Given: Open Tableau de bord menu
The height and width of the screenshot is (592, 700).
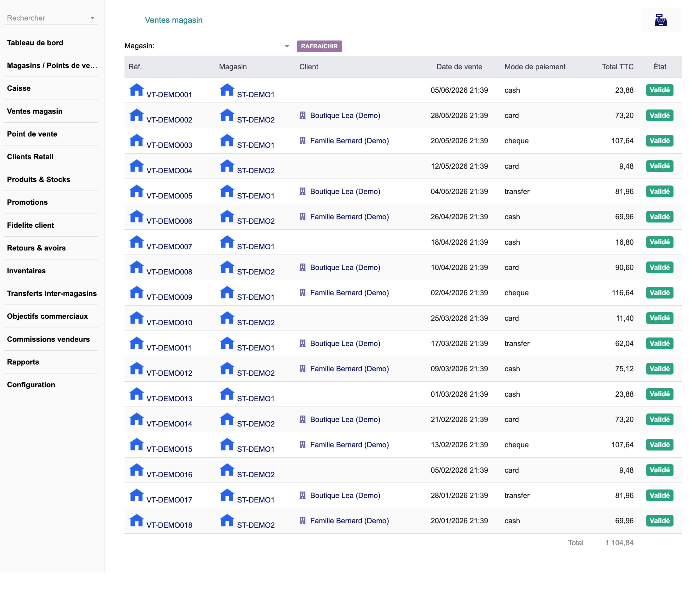Looking at the screenshot, I should pos(35,42).
